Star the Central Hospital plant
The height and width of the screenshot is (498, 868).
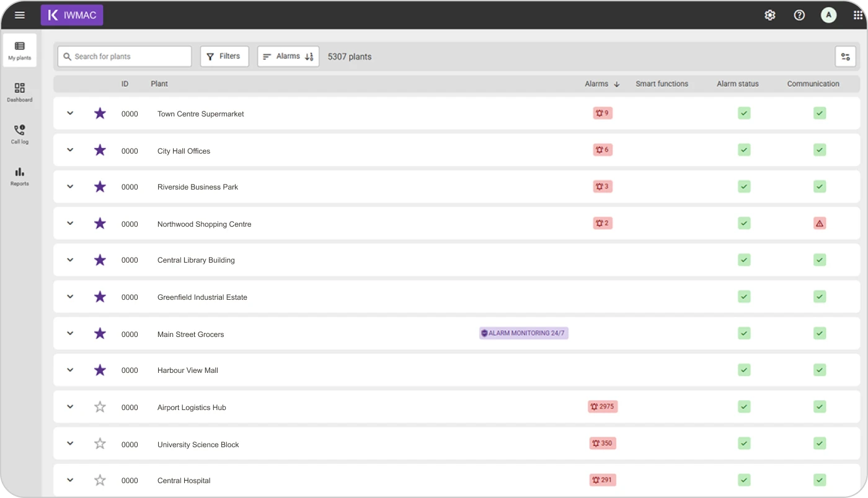[x=100, y=480]
